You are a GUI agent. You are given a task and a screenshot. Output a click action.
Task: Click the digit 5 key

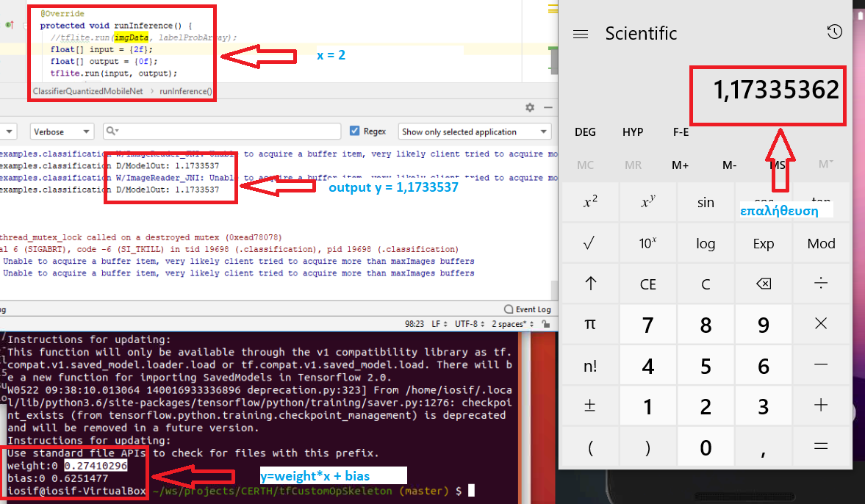706,365
